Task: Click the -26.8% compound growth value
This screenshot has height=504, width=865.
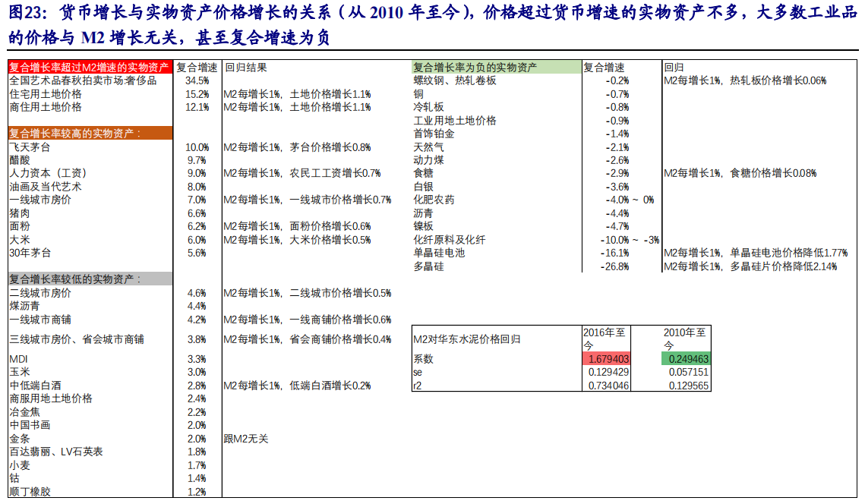Action: point(614,266)
